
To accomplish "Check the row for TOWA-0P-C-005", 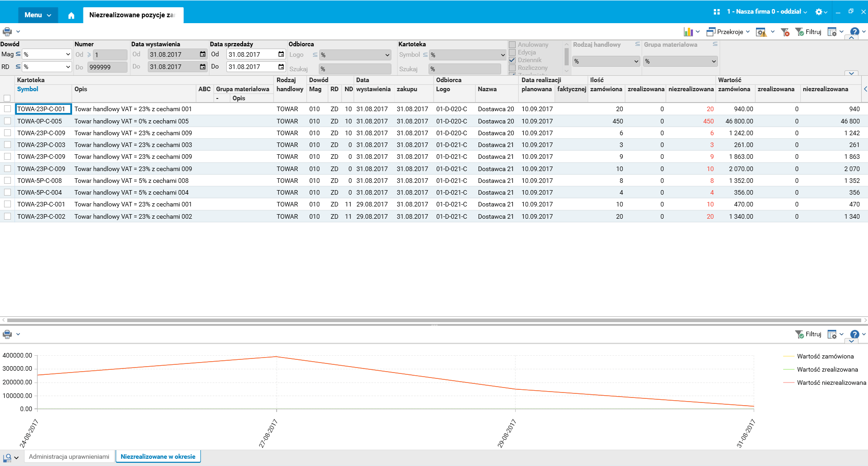I will (x=7, y=121).
